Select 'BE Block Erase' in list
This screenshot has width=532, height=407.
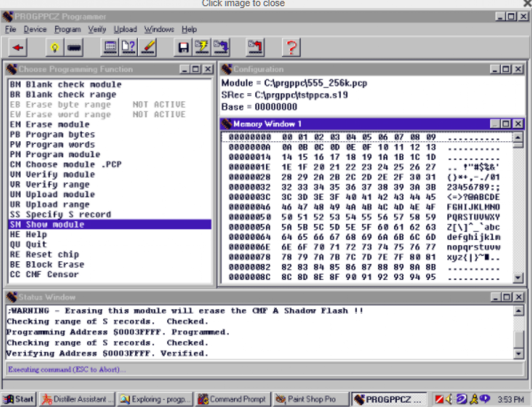[x=47, y=264]
